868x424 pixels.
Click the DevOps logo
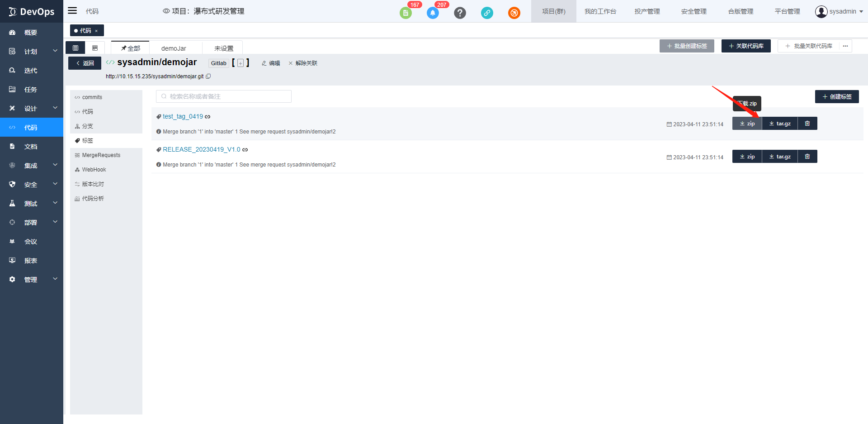[32, 11]
